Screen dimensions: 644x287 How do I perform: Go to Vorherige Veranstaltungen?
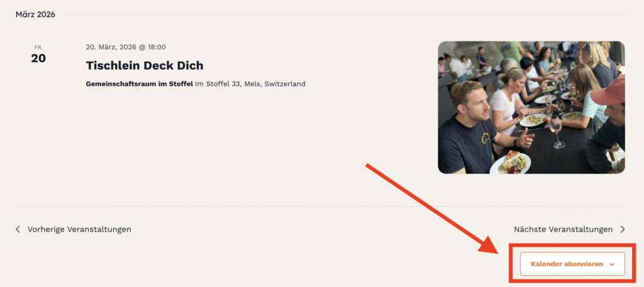(x=79, y=229)
